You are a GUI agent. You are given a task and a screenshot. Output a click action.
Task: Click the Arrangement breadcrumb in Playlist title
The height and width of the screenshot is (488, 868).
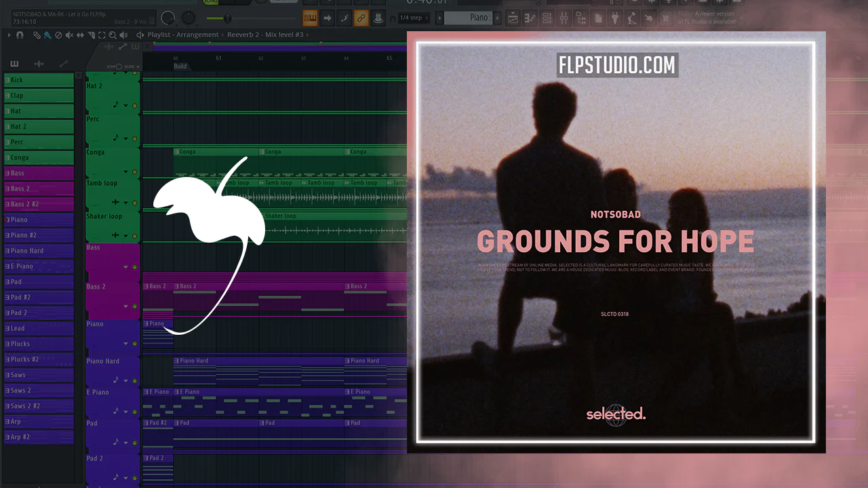coord(197,35)
